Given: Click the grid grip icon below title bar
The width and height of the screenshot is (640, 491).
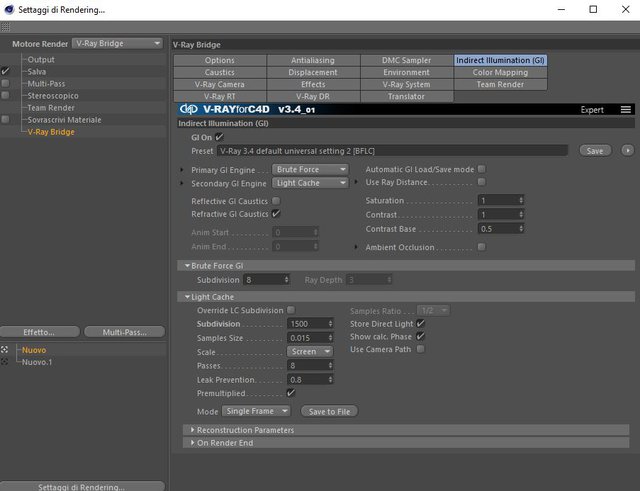Looking at the screenshot, I should pyautogui.click(x=5, y=27).
